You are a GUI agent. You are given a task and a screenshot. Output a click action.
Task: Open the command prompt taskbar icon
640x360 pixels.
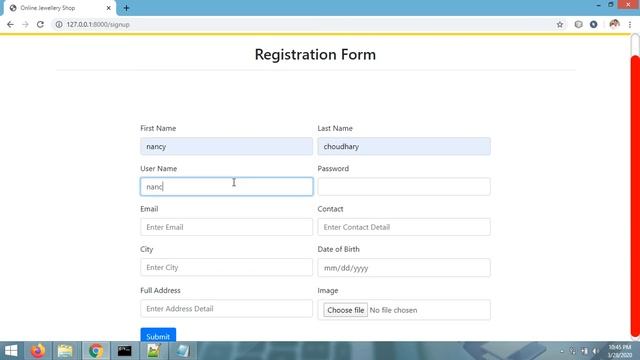pos(124,351)
